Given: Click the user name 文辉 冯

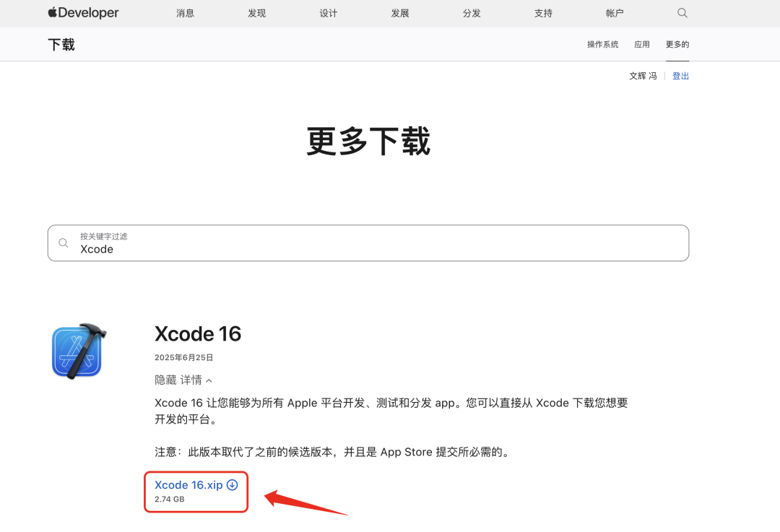Looking at the screenshot, I should (x=643, y=76).
